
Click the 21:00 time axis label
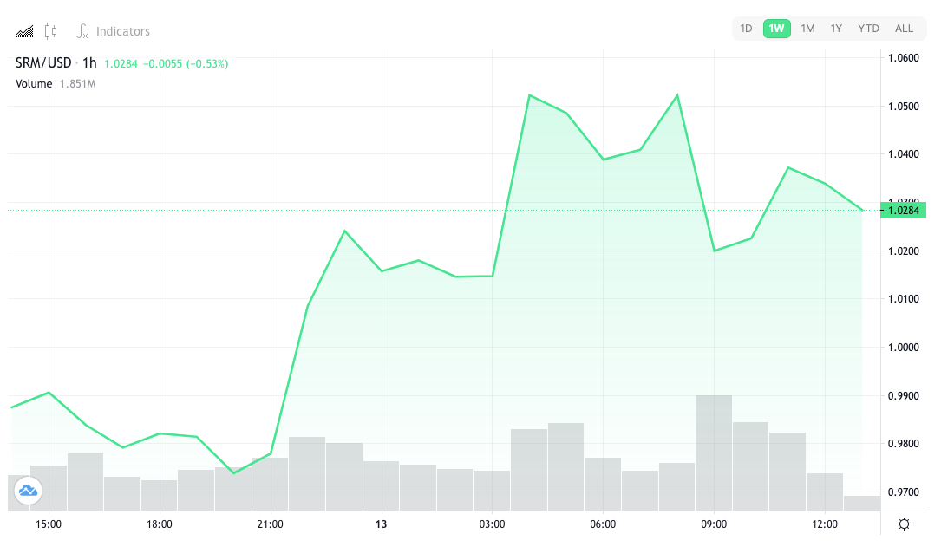tap(270, 524)
